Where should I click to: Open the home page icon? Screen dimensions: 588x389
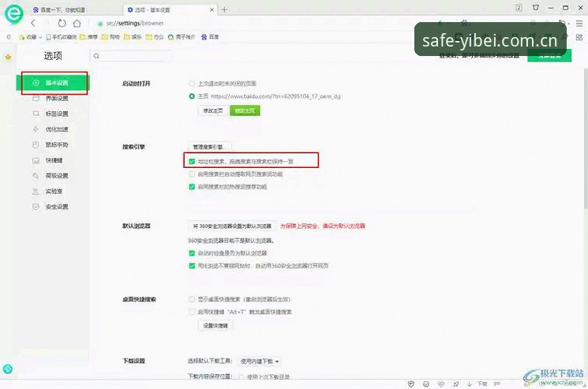click(77, 23)
